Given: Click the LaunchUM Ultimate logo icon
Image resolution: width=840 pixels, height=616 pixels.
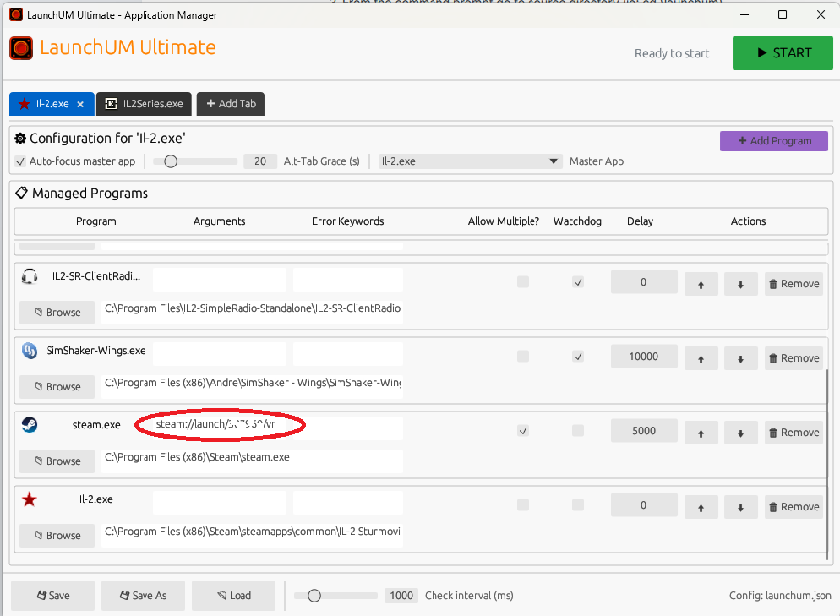Looking at the screenshot, I should (21, 48).
